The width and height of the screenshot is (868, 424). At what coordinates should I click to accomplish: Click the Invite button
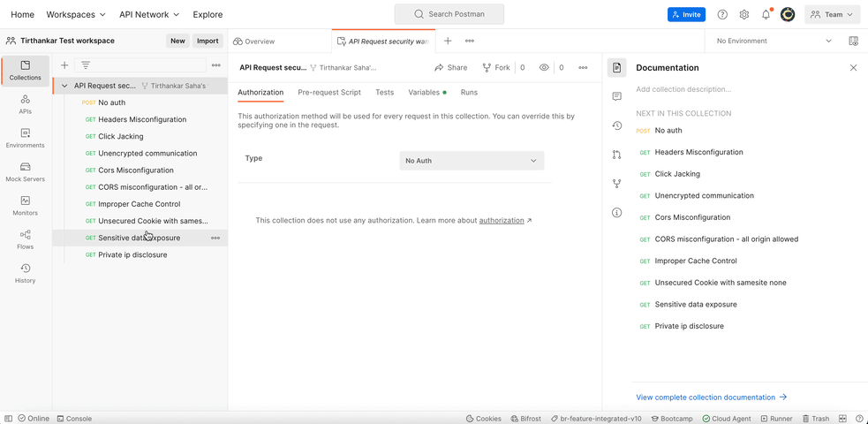[686, 15]
